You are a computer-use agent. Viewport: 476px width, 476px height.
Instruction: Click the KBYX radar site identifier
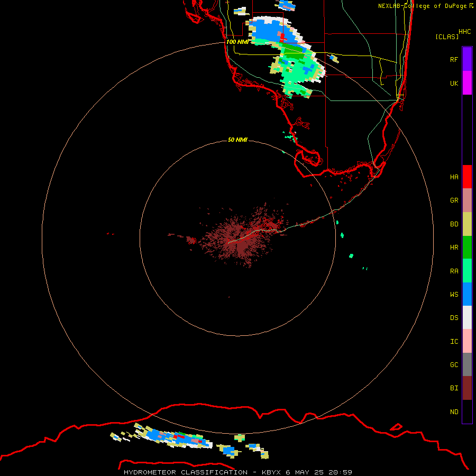[271, 472]
